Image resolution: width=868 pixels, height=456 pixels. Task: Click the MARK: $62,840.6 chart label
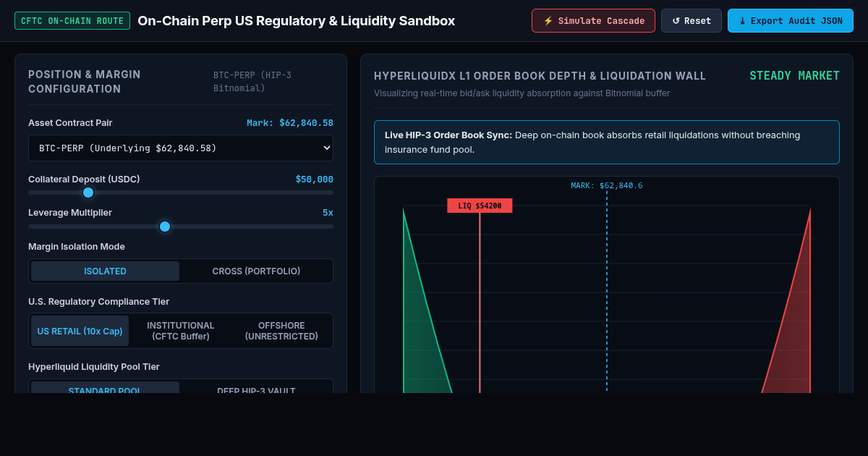click(x=607, y=185)
